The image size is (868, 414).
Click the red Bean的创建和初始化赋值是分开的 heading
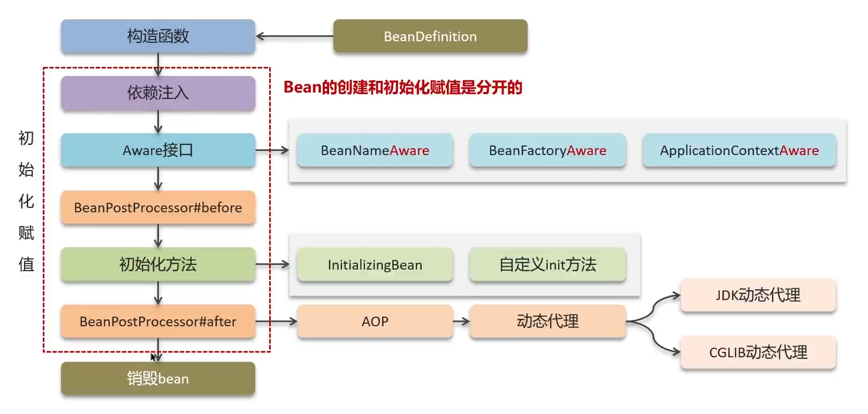tap(402, 87)
